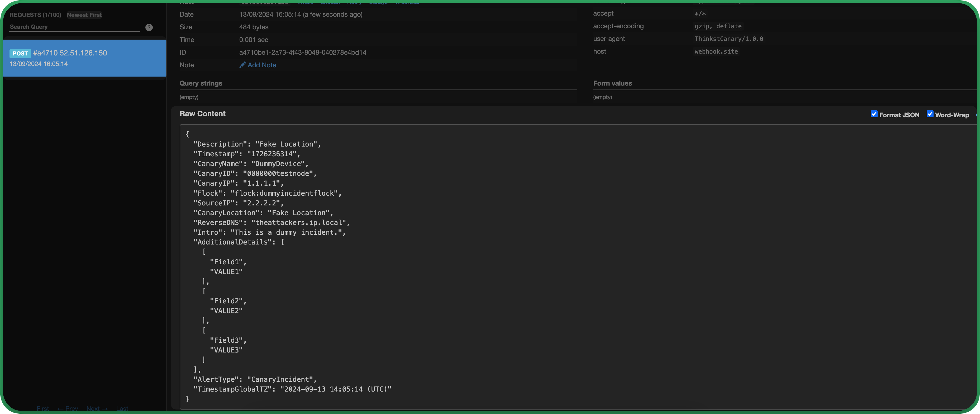This screenshot has width=980, height=414.
Task: Select the POST #a4710 request entry
Action: [x=84, y=58]
